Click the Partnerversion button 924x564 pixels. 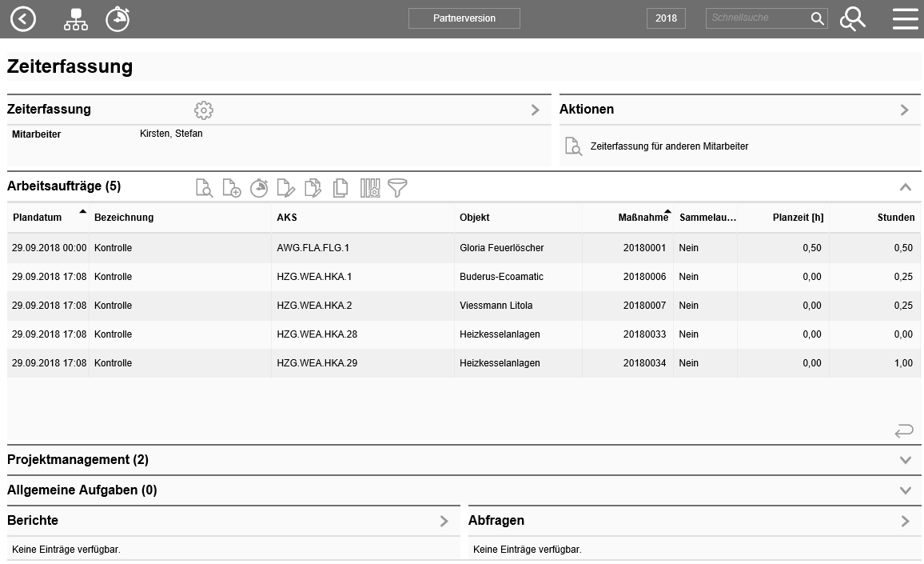464,18
